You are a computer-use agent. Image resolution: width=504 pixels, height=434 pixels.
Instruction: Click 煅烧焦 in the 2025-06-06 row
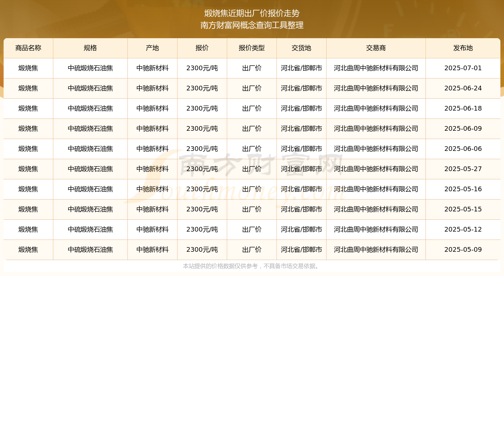click(x=28, y=149)
